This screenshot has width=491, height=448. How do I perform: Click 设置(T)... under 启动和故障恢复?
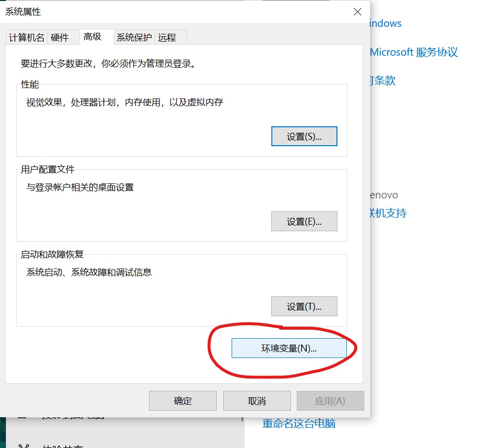click(304, 306)
